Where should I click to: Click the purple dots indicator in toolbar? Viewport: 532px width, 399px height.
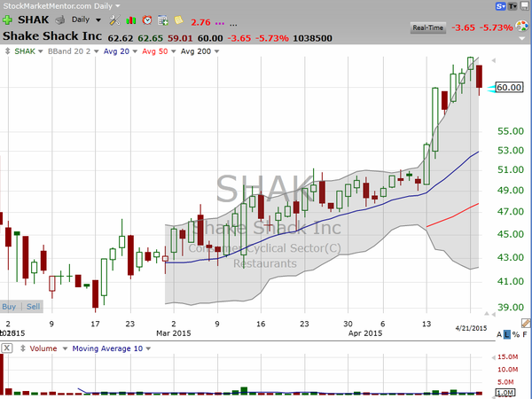coord(220,23)
